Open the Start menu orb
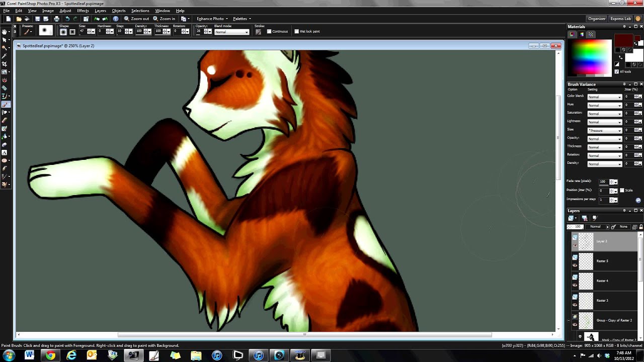The height and width of the screenshot is (362, 644). [9, 355]
